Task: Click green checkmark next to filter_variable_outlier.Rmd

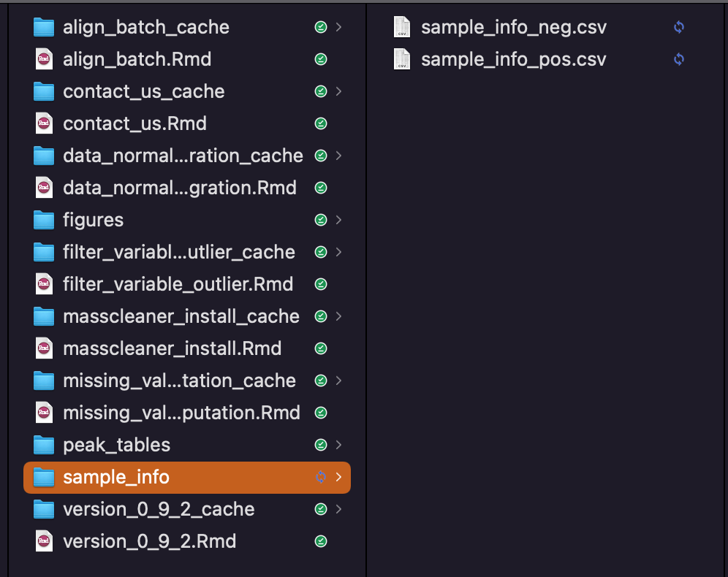Action: 321,284
